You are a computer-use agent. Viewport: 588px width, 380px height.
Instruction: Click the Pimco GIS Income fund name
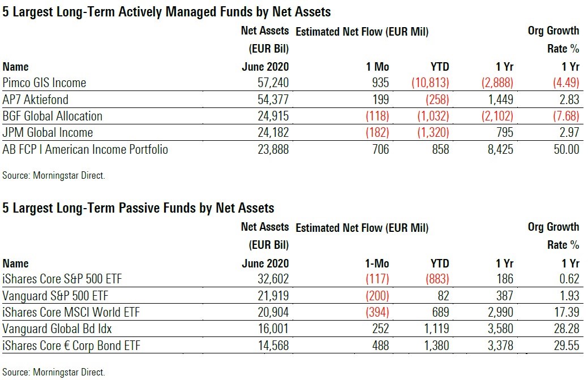coord(45,83)
